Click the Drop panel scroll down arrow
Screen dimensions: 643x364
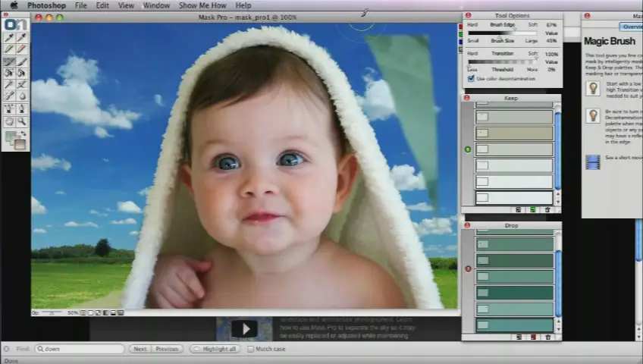[558, 329]
